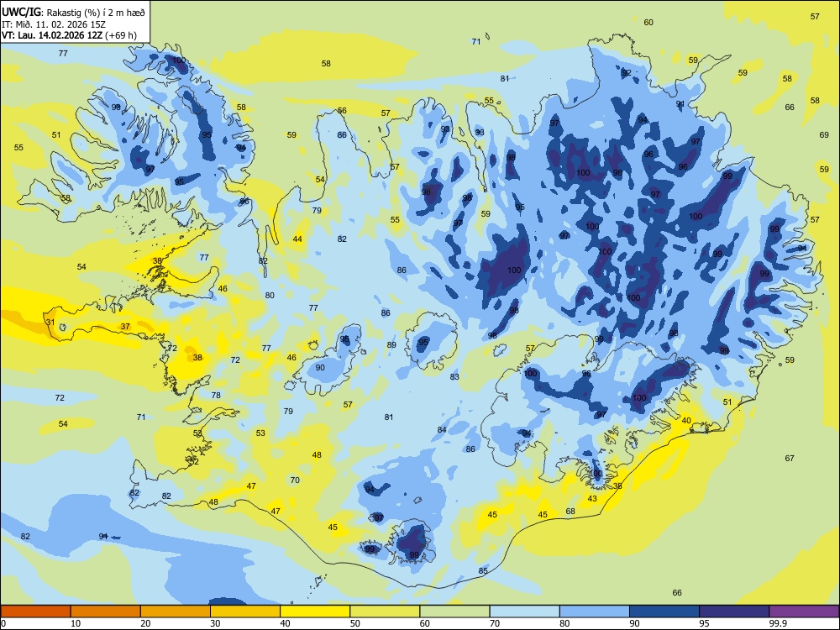Click the map value '92'

pyautogui.click(x=627, y=72)
